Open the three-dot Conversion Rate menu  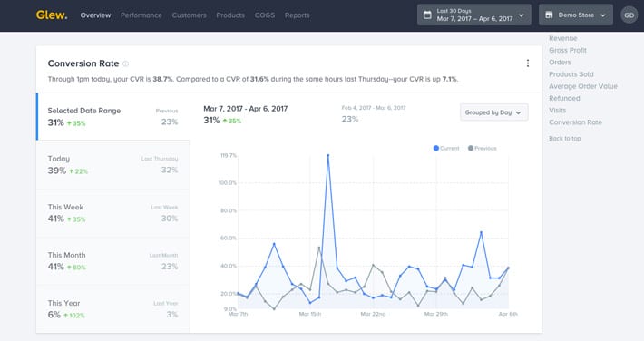[x=528, y=63]
